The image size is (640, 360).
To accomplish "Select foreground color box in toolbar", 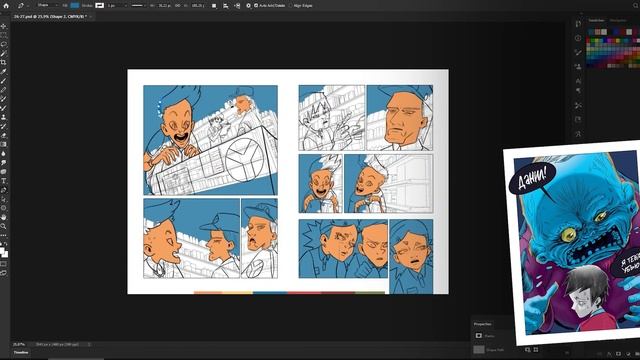I will coord(2,250).
